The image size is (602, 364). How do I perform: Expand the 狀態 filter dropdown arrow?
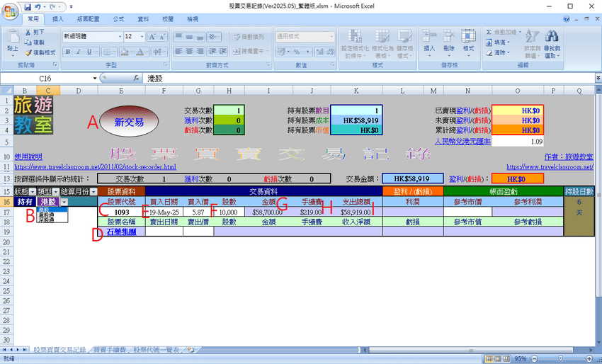(x=33, y=192)
